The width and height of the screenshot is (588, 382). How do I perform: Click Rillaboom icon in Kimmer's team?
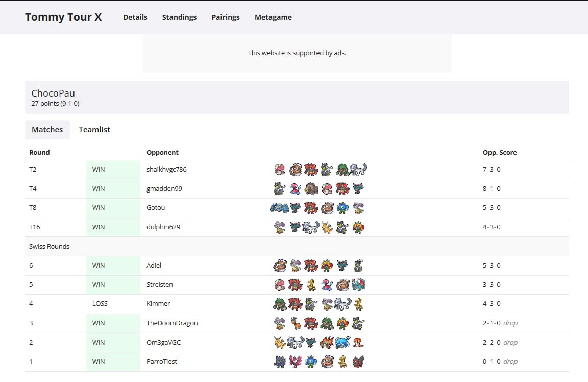tap(279, 304)
